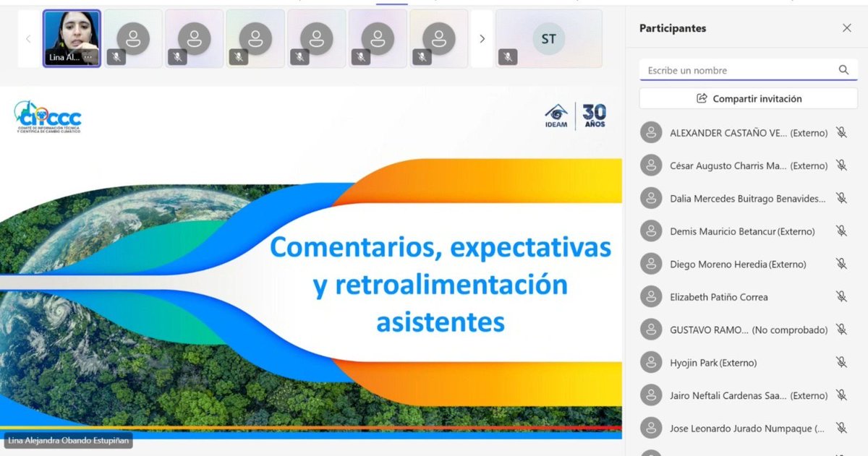Click the left chevron in the video strip
The width and height of the screenshot is (868, 456).
point(27,39)
